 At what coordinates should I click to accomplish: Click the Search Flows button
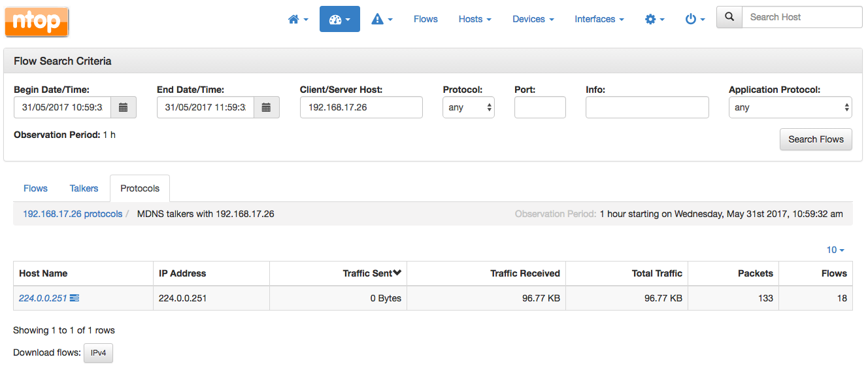816,139
